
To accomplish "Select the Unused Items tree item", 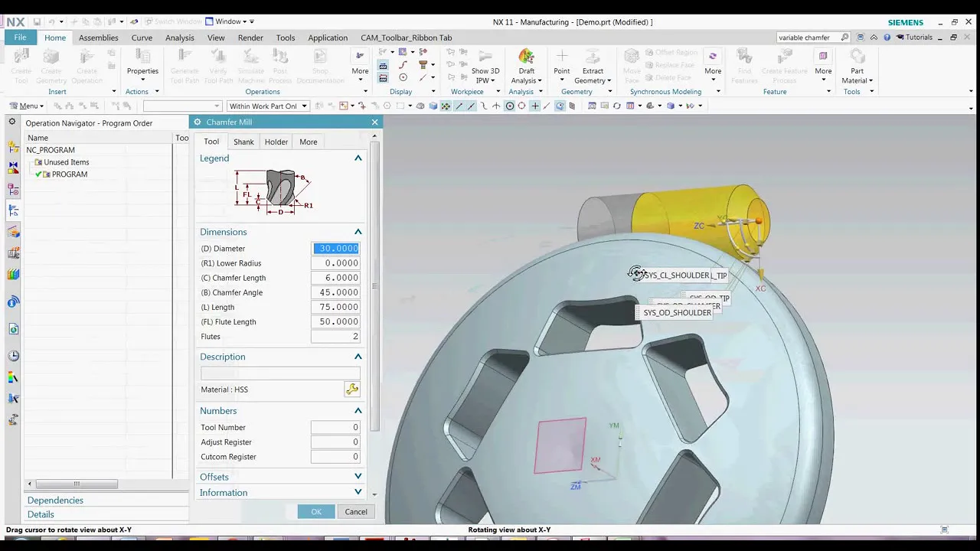I will [x=66, y=162].
